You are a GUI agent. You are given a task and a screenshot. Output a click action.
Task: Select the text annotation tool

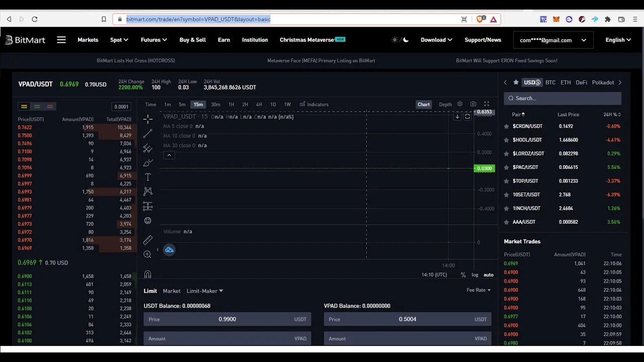pyautogui.click(x=147, y=177)
